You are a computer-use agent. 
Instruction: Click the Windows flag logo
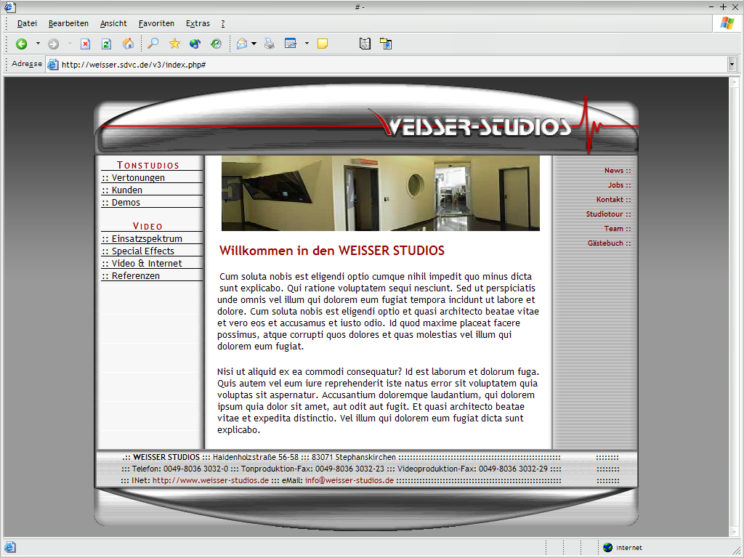pos(726,23)
